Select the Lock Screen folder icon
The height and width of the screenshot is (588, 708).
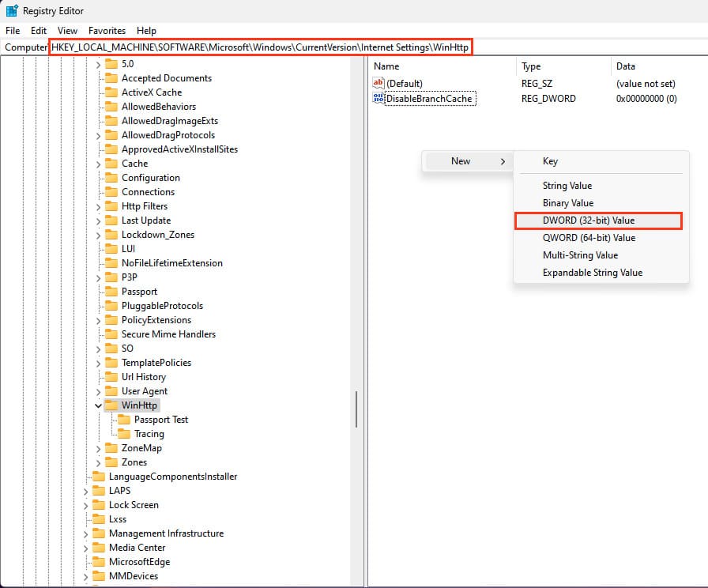(x=98, y=505)
